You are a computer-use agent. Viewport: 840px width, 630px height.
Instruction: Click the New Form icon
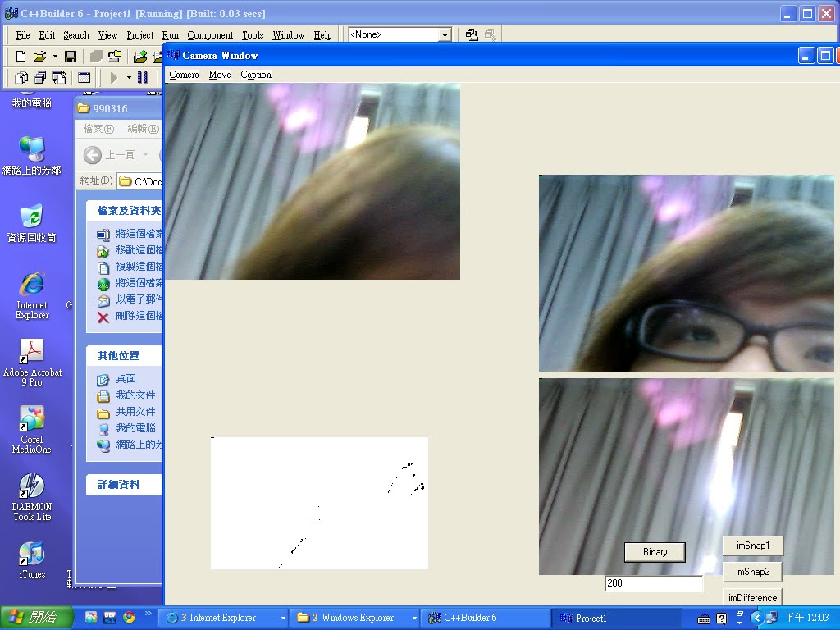pos(84,78)
